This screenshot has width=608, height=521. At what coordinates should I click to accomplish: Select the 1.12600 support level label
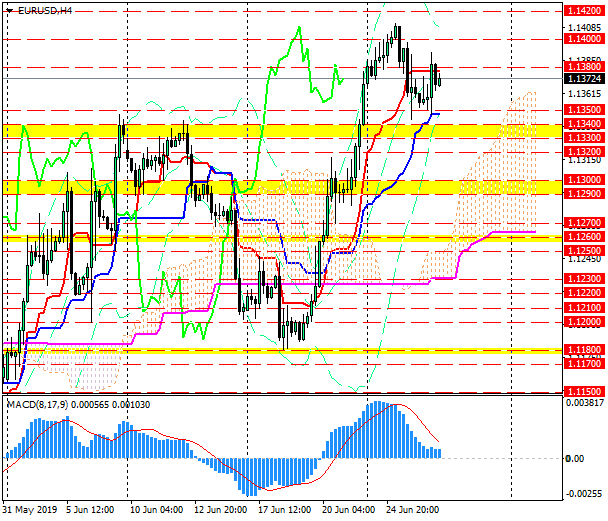pyautogui.click(x=584, y=236)
